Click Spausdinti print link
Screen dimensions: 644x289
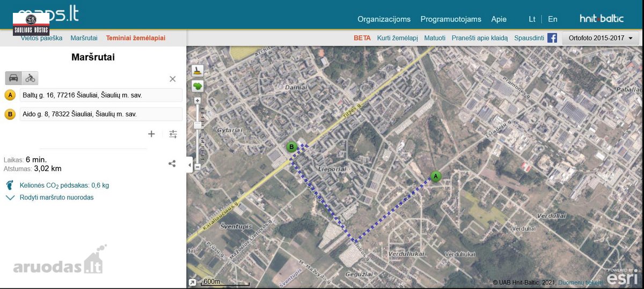click(529, 38)
